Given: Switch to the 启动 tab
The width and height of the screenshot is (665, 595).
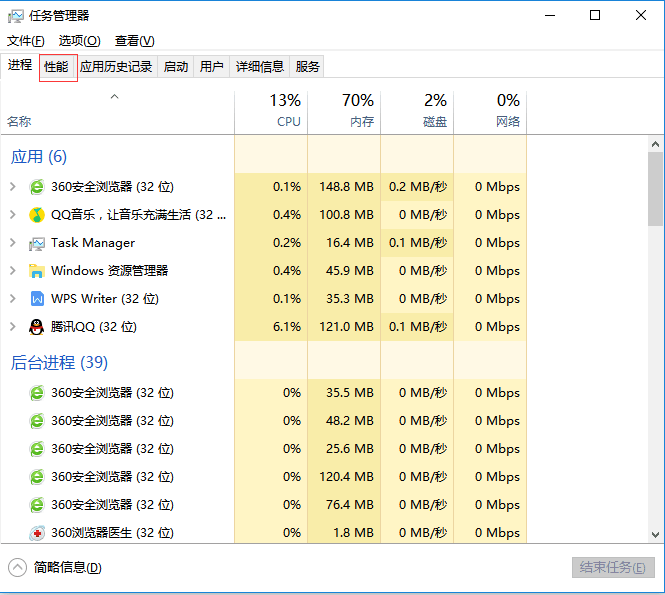Looking at the screenshot, I should coord(176,67).
